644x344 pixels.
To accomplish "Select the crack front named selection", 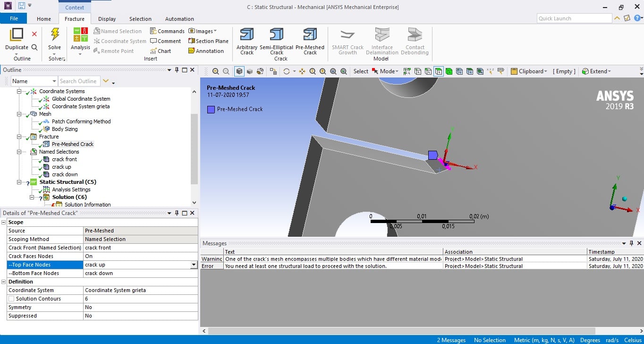I will (x=65, y=159).
